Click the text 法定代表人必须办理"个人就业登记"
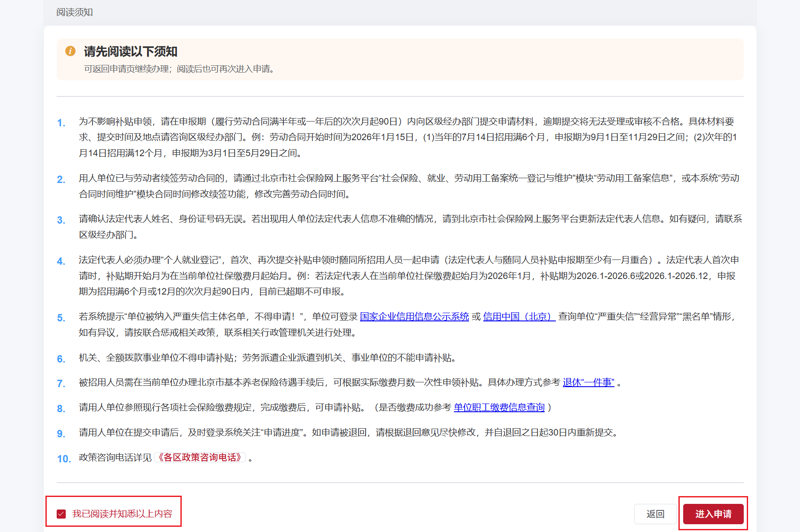800x532 pixels. click(x=150, y=260)
